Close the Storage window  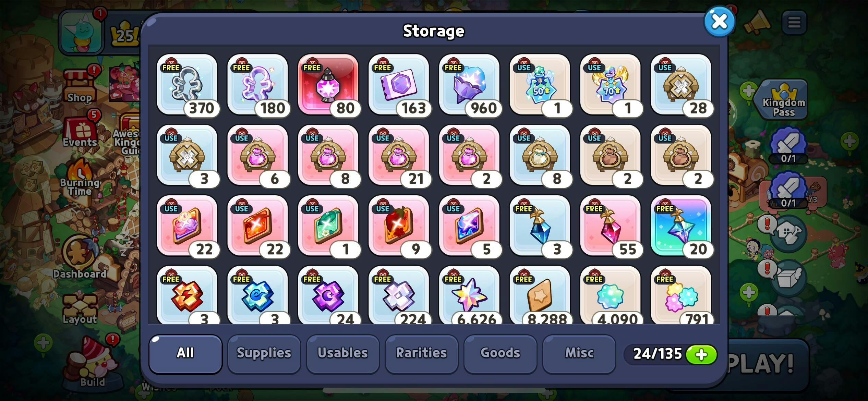[x=719, y=21]
